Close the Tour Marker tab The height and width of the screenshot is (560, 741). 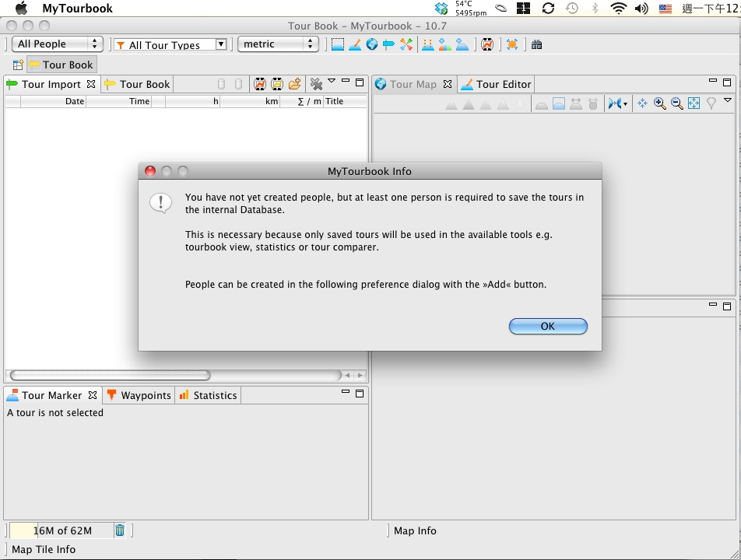pos(93,395)
